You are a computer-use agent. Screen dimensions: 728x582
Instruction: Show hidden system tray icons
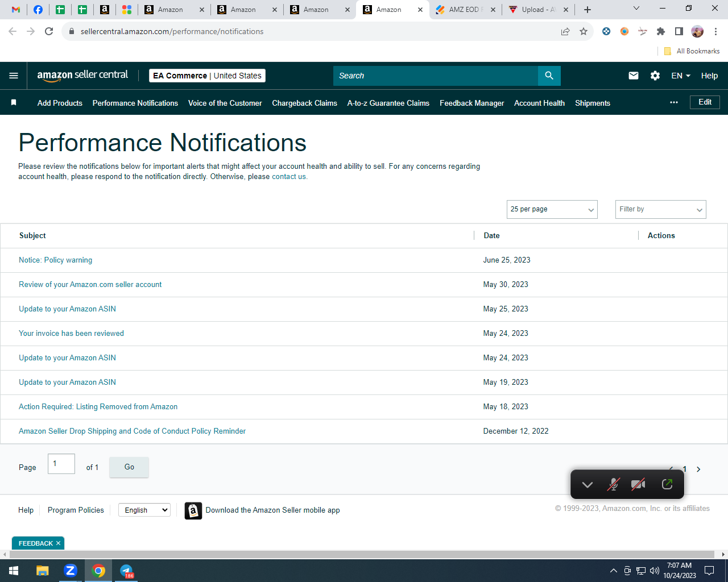(x=614, y=571)
